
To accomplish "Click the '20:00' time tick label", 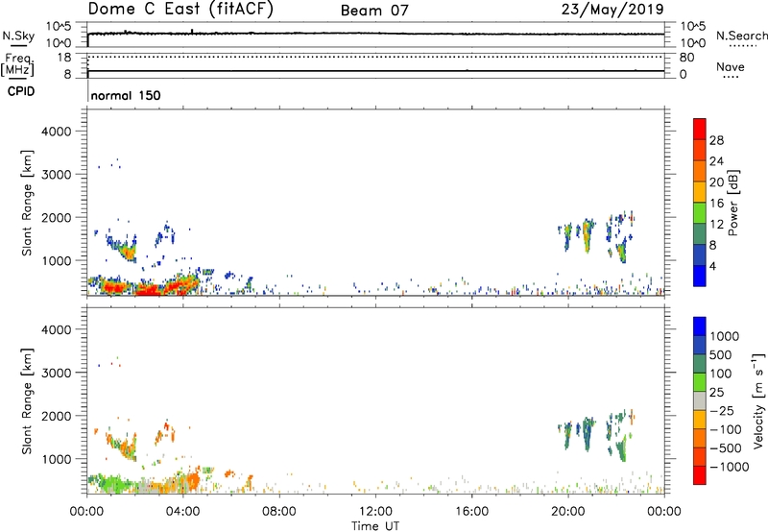I will point(567,512).
